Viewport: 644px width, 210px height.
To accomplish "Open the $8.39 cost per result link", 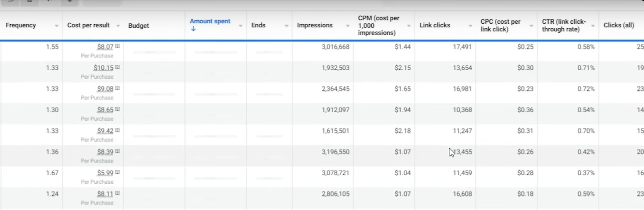I will 105,152.
